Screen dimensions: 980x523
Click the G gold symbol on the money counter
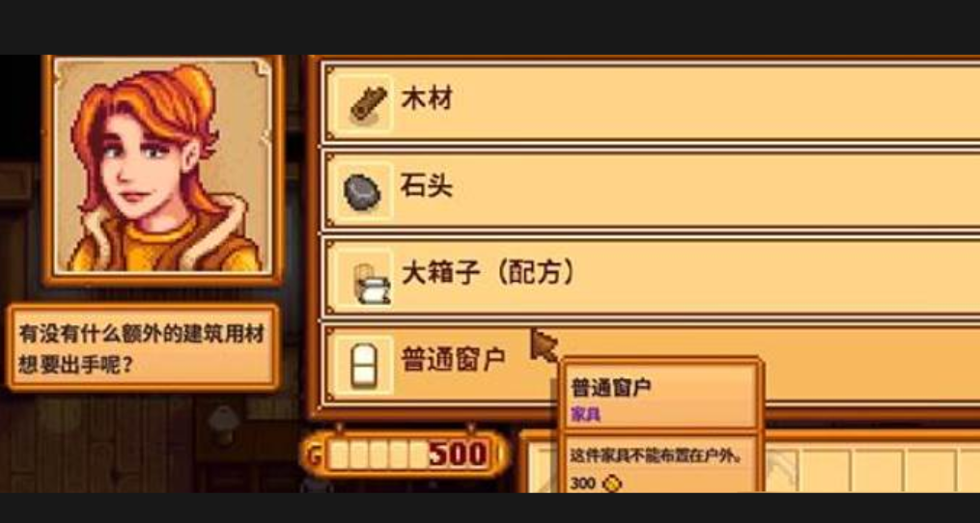[315, 456]
